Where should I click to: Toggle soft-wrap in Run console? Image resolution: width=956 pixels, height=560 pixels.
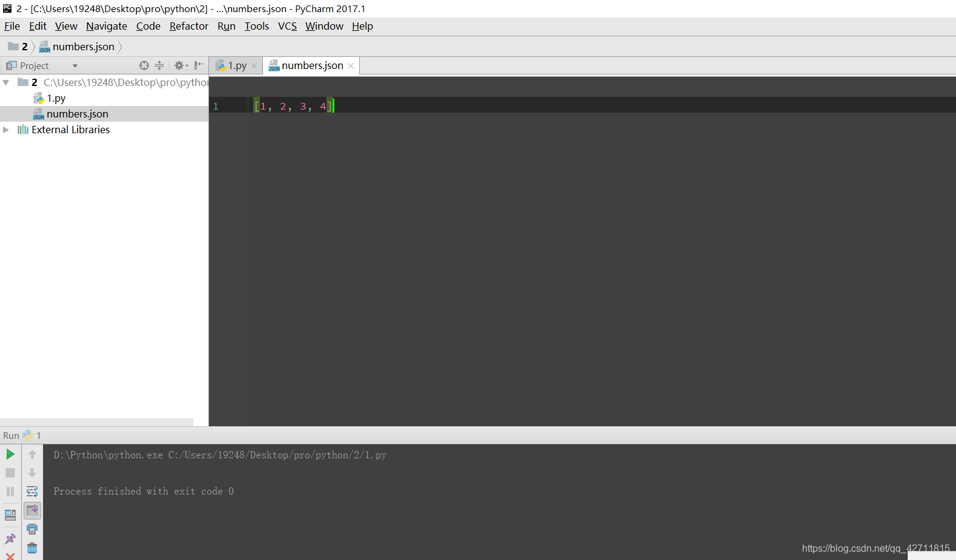[32, 492]
